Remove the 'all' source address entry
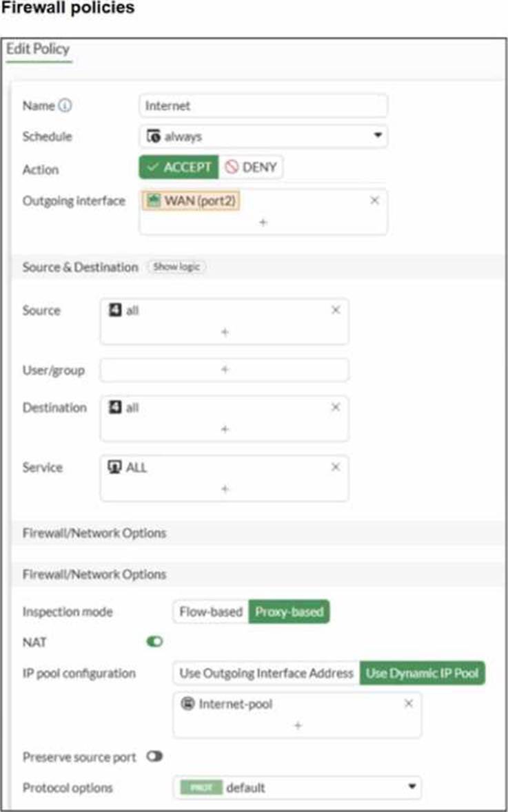 pyautogui.click(x=336, y=310)
